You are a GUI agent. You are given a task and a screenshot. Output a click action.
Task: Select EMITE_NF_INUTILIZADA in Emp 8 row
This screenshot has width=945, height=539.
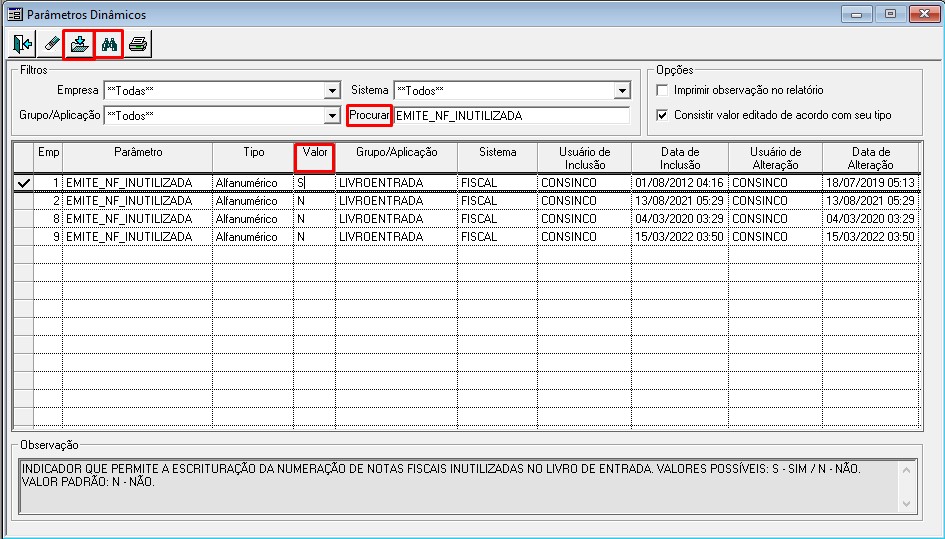138,219
